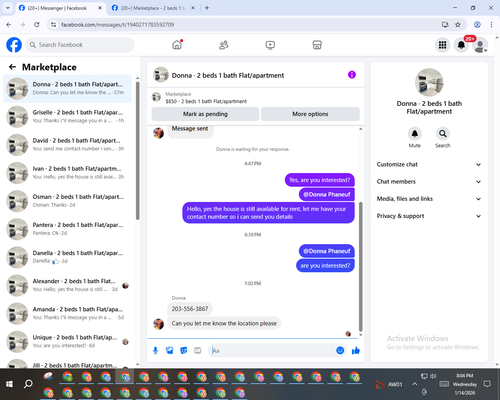Open Windows taskbar search

tap(28, 384)
